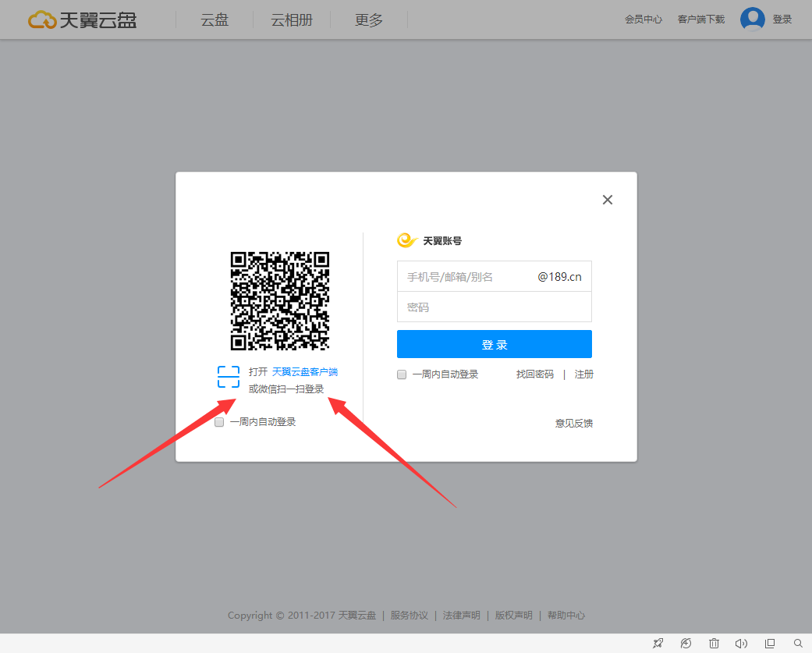The height and width of the screenshot is (653, 812).
Task: Click the user avatar icon in header
Action: pyautogui.click(x=753, y=20)
